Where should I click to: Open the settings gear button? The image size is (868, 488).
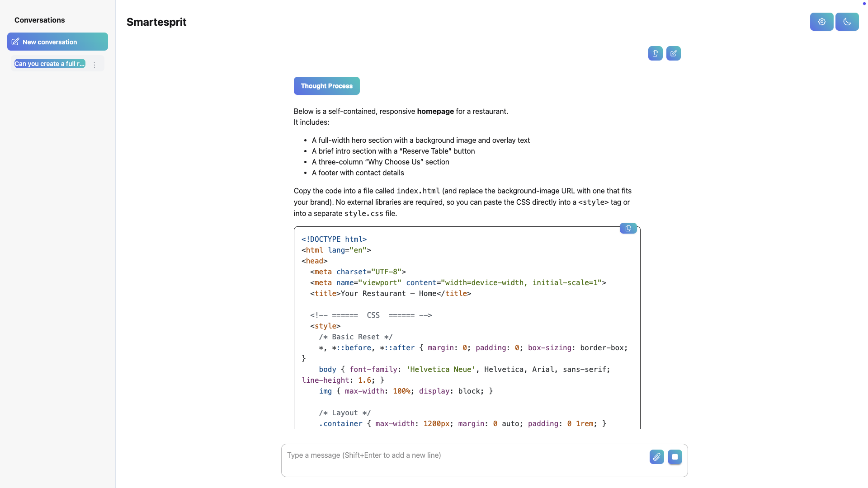point(821,22)
